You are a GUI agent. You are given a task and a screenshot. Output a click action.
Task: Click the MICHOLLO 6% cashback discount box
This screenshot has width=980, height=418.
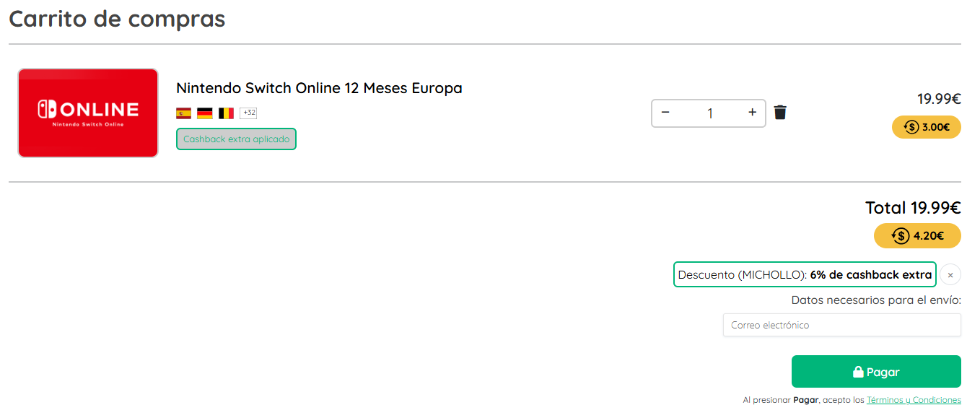point(805,275)
